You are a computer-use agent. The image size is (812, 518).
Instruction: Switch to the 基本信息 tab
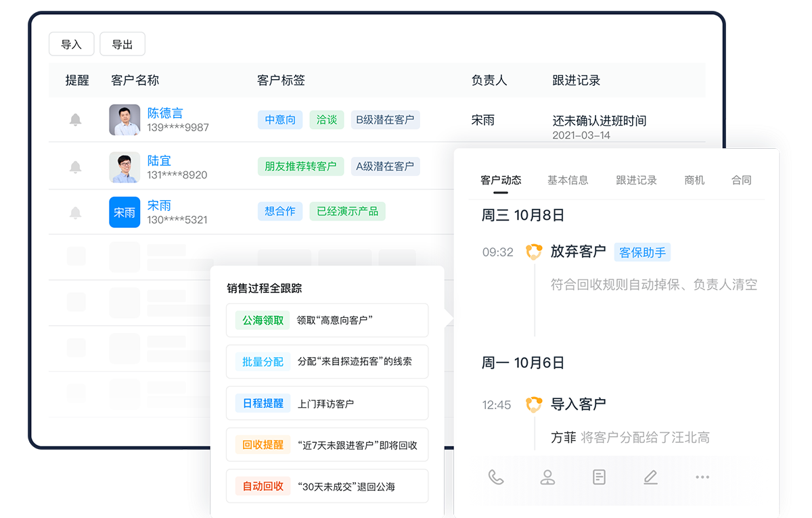tap(568, 181)
